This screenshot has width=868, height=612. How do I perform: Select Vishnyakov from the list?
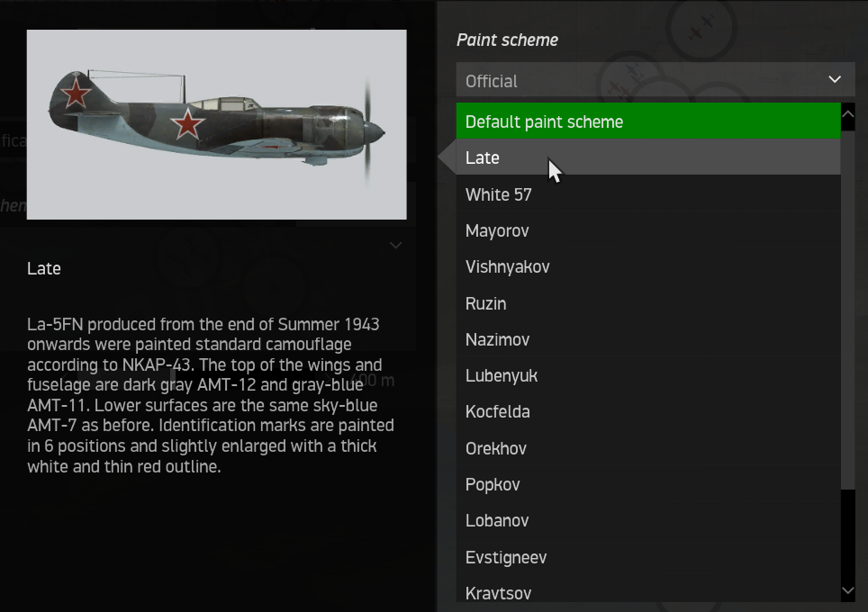tap(647, 266)
